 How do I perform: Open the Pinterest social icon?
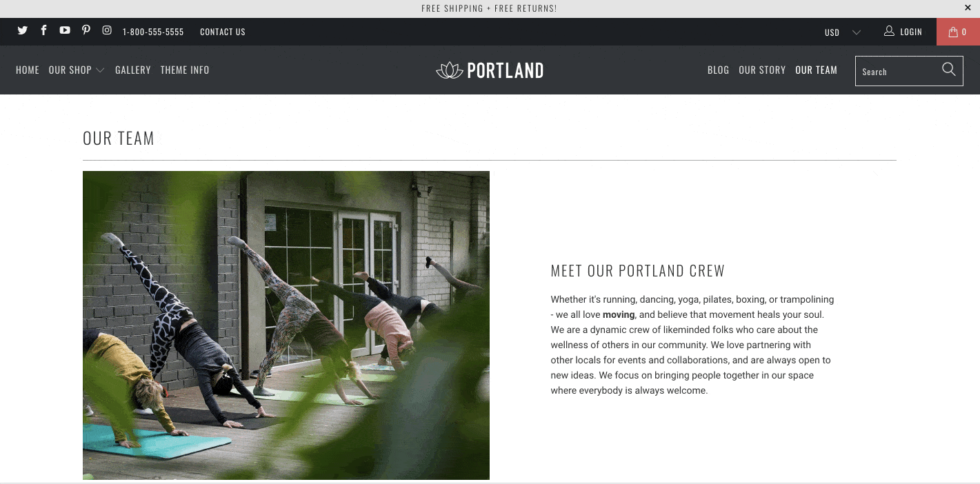[x=86, y=30]
